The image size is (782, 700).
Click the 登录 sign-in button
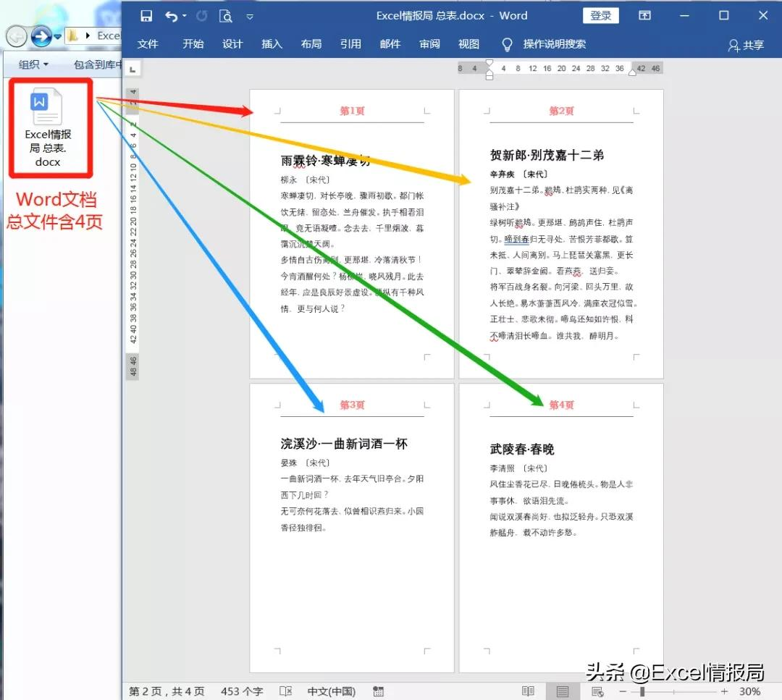coord(601,15)
